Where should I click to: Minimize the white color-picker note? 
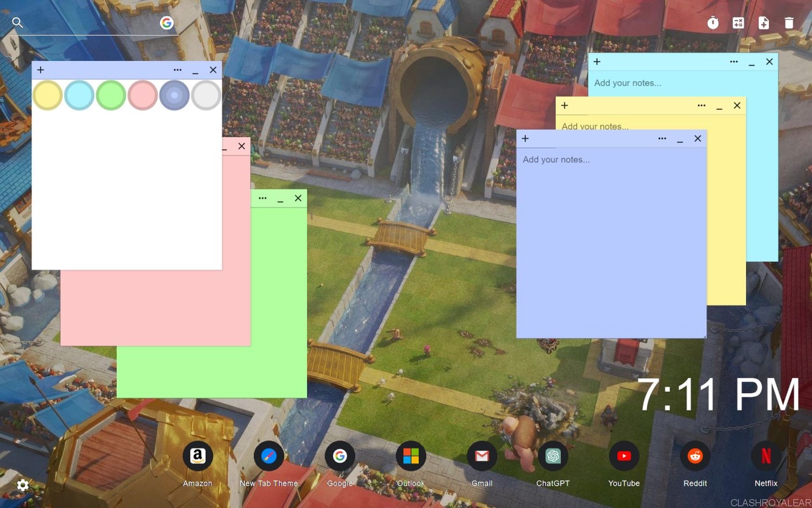point(195,71)
